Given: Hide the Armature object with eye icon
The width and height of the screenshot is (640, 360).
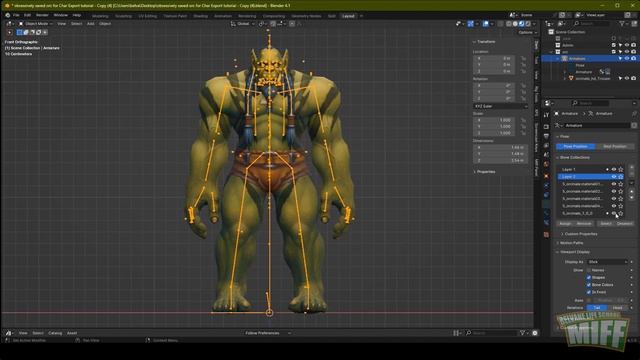Looking at the screenshot, I should 627,58.
